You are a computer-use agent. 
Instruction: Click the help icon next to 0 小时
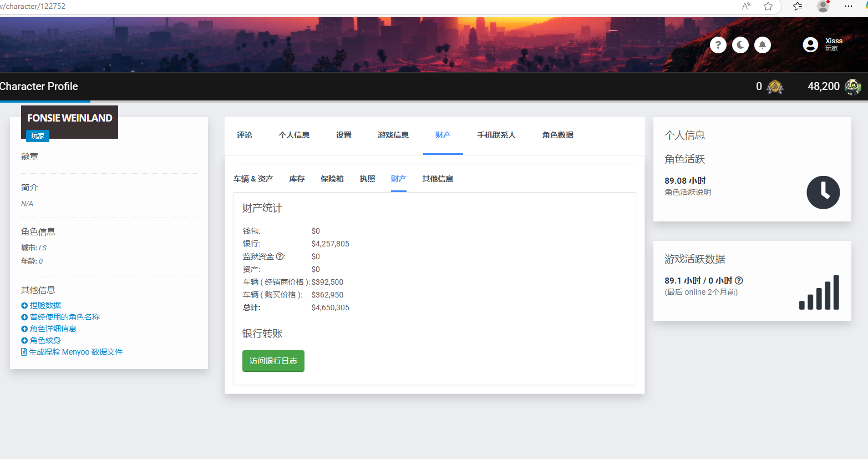pyautogui.click(x=739, y=281)
